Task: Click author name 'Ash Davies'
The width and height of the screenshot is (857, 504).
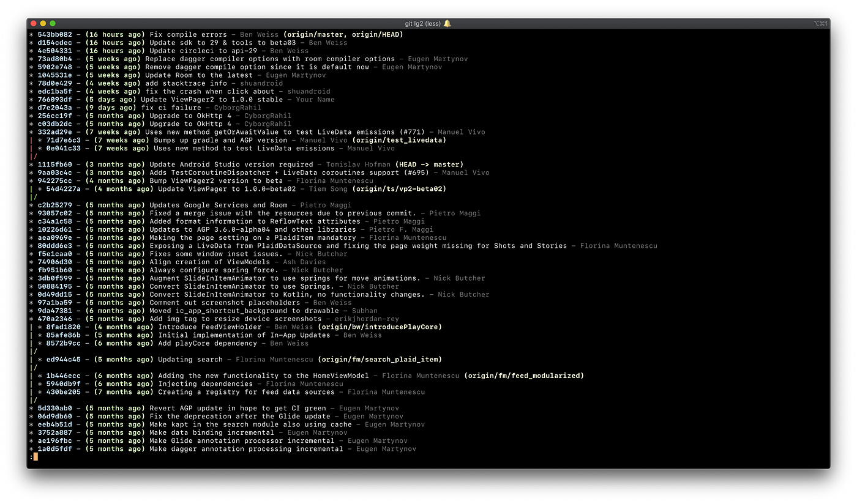Action: [304, 262]
